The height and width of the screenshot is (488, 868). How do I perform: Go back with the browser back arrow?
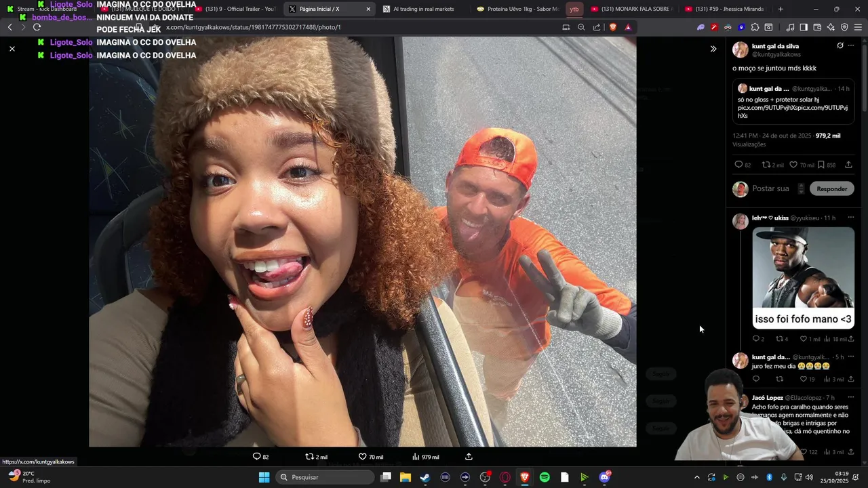click(x=9, y=27)
